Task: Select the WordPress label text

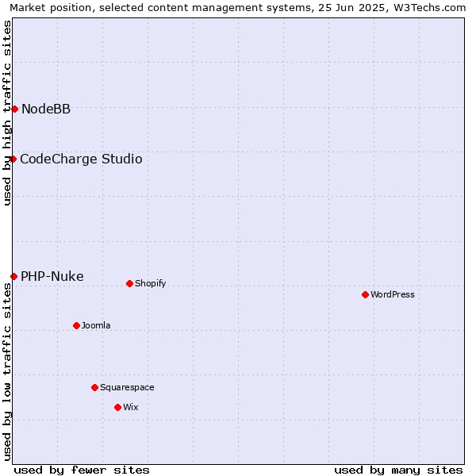Action: 392,294
